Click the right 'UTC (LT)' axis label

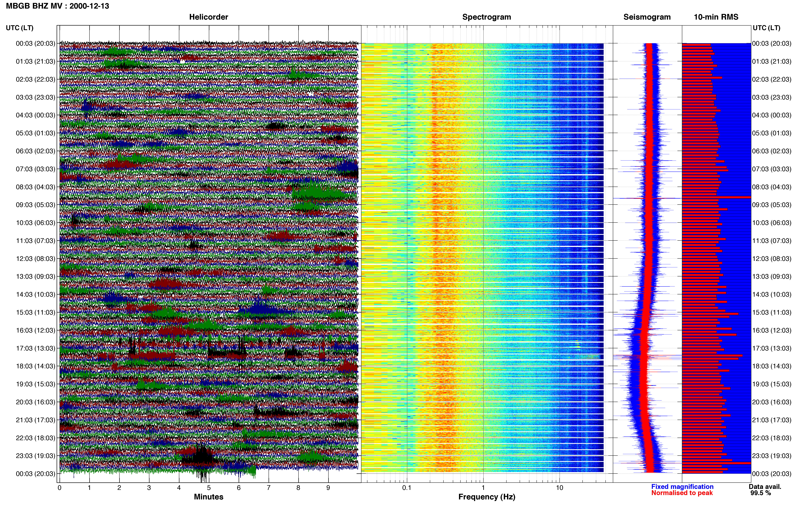[766, 28]
